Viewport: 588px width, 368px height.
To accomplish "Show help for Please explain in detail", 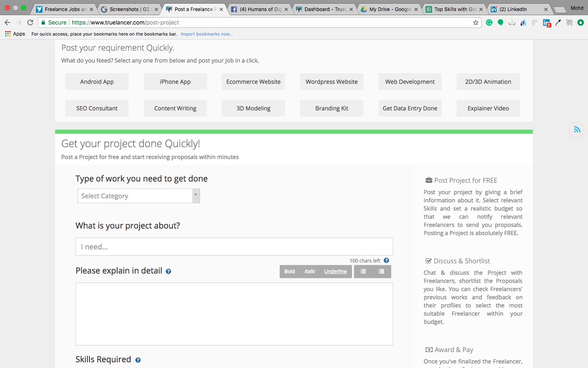I will click(168, 271).
